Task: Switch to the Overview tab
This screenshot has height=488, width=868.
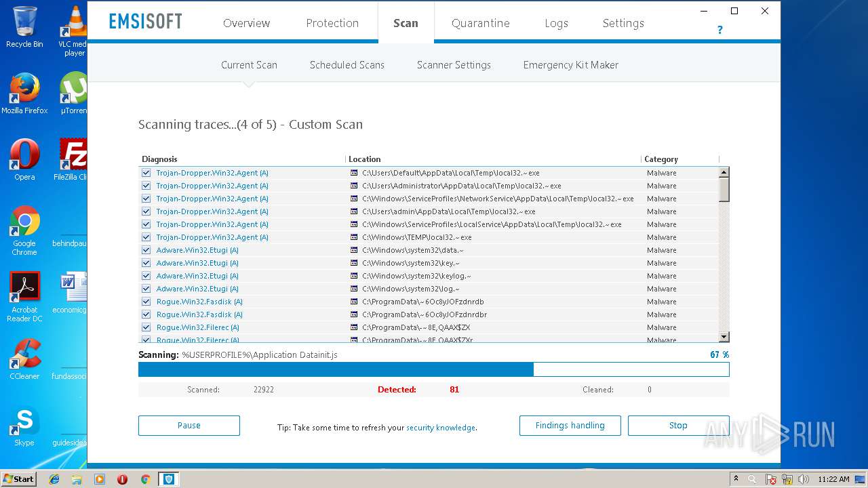Action: pos(246,23)
